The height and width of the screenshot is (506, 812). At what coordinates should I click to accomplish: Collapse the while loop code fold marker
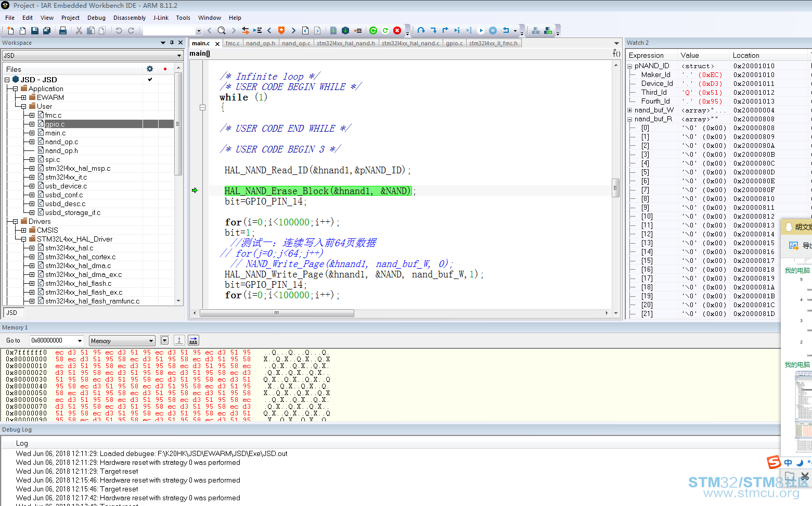[x=203, y=108]
